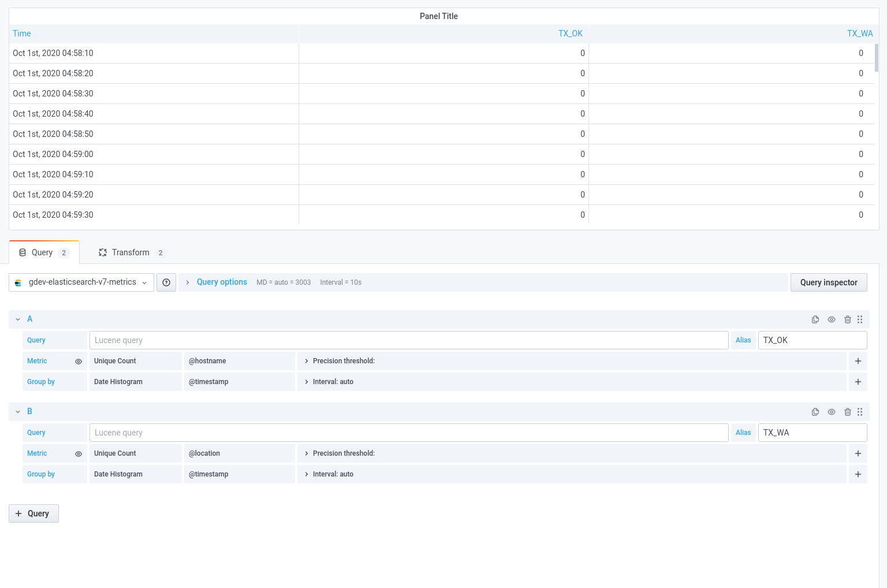Image resolution: width=887 pixels, height=588 pixels.
Task: Click the Oct 1st, 2020 04:59:00 row time
Action: point(53,154)
